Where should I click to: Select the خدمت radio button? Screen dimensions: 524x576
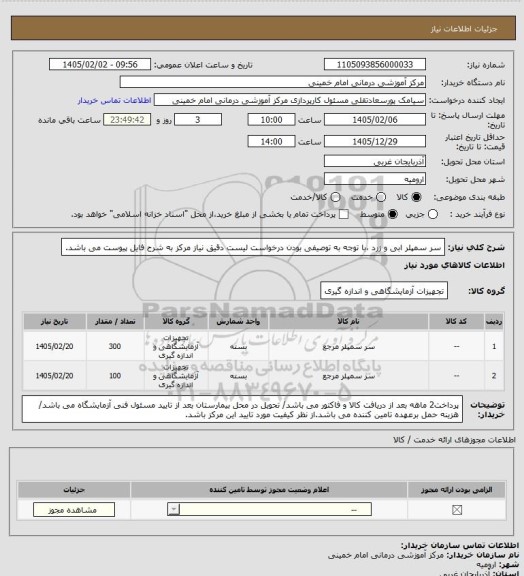pos(381,197)
